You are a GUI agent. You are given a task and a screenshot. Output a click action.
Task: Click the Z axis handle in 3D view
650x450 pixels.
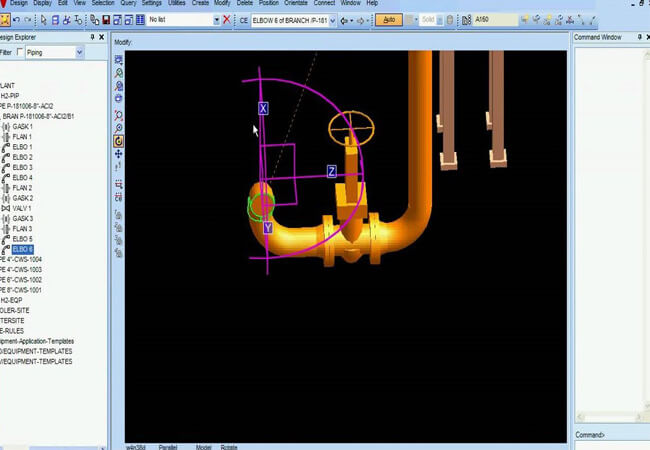click(x=331, y=171)
